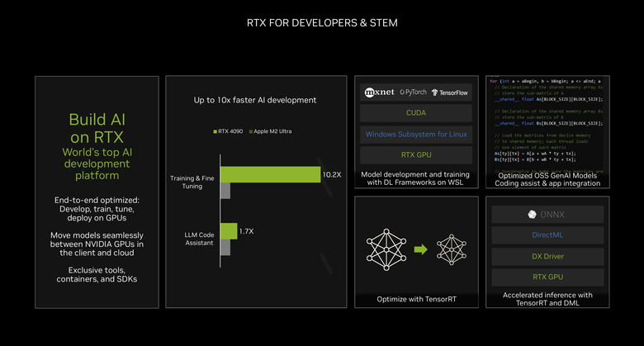Select the RTX GPU block under DX Driver
The image size is (644, 346).
(547, 277)
